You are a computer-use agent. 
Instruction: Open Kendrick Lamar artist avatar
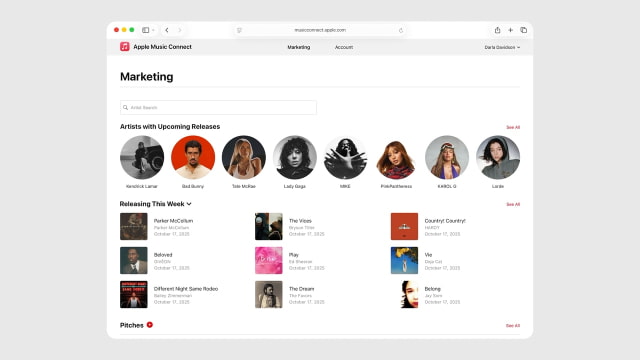pyautogui.click(x=142, y=158)
